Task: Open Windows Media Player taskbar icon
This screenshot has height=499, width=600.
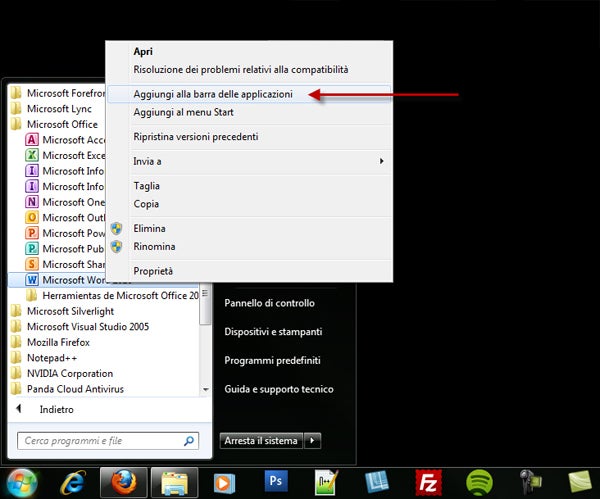Action: click(226, 482)
